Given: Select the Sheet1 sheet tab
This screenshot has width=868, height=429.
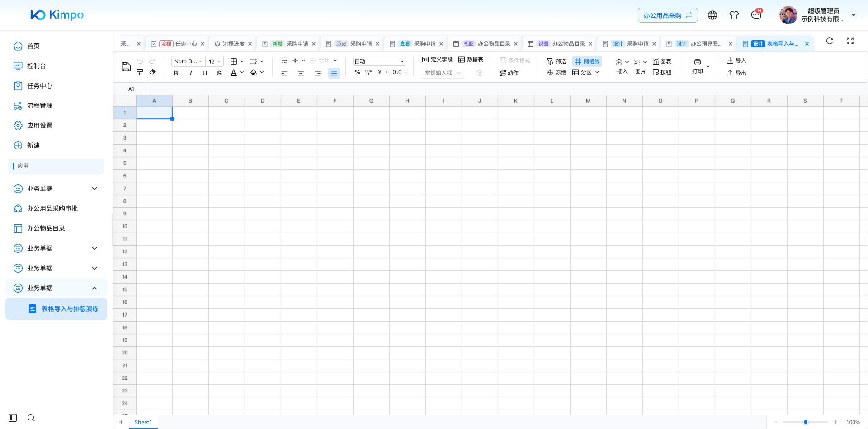Looking at the screenshot, I should pos(143,422).
